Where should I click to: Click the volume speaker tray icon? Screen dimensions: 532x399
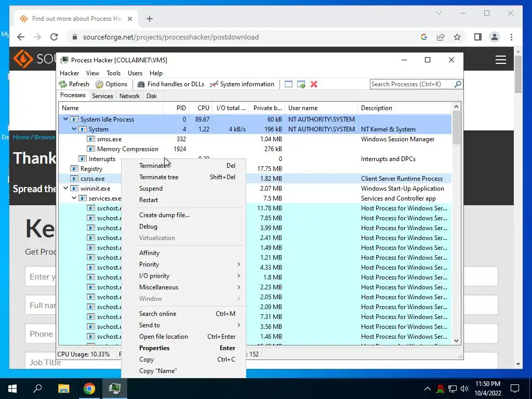pyautogui.click(x=465, y=389)
